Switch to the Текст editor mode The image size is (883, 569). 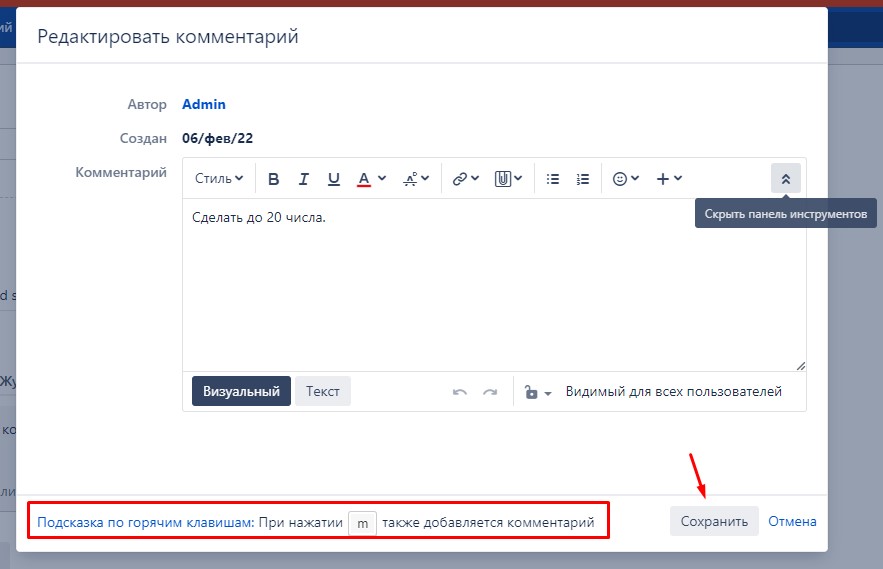(x=323, y=391)
